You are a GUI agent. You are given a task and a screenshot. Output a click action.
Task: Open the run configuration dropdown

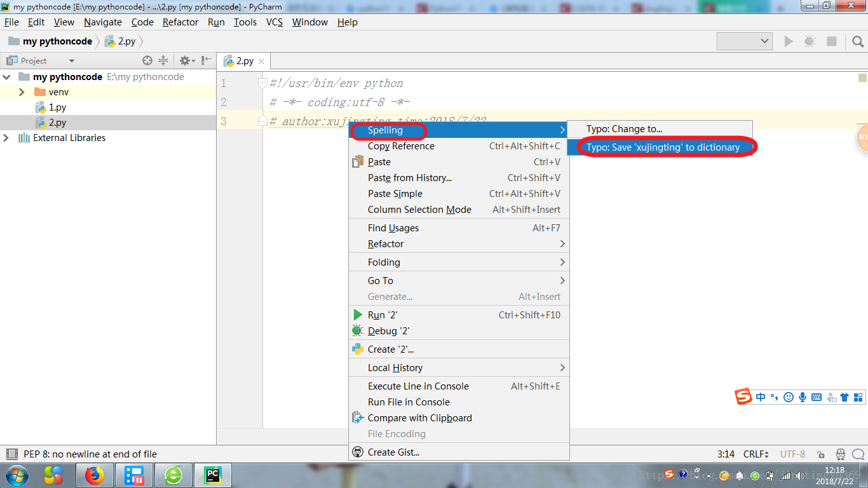(x=745, y=41)
